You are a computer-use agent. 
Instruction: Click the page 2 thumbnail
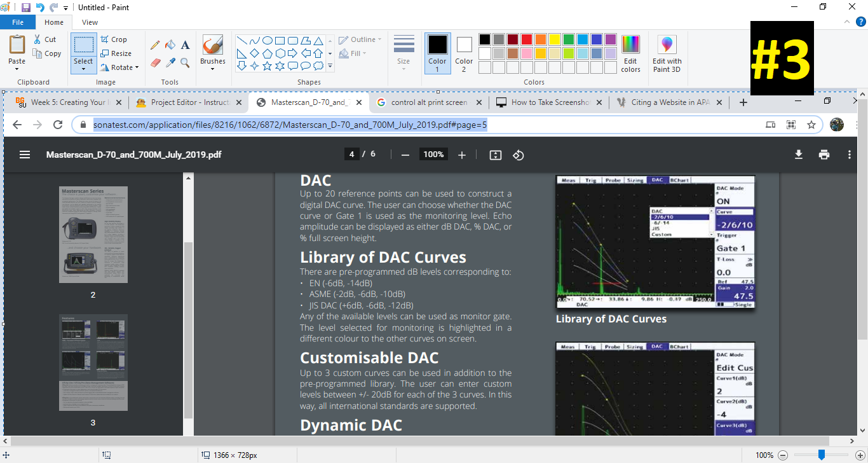pos(93,235)
